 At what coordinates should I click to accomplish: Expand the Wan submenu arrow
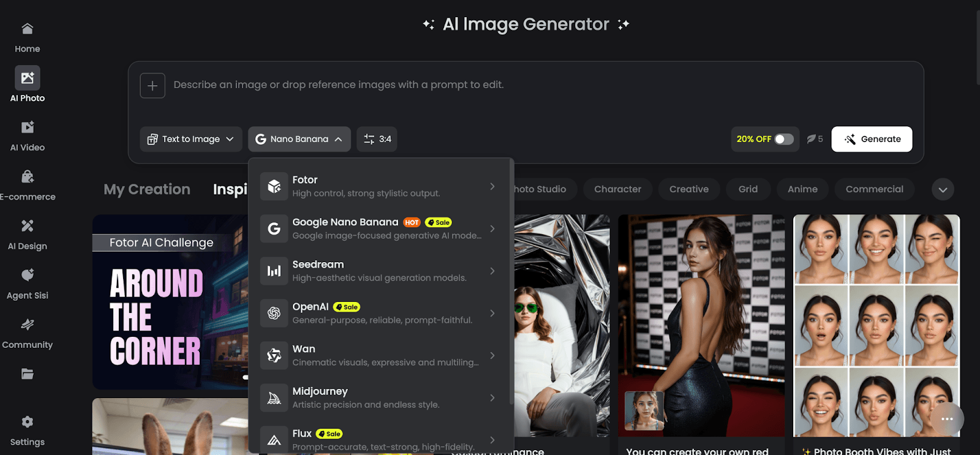492,355
